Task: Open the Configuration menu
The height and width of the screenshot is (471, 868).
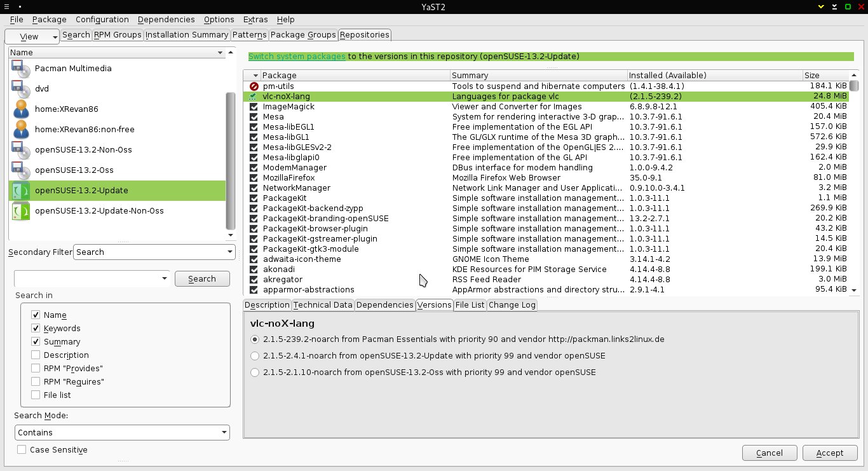Action: [102, 20]
